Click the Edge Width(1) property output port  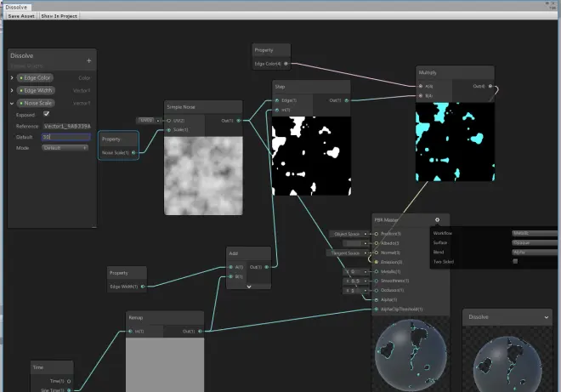click(143, 287)
